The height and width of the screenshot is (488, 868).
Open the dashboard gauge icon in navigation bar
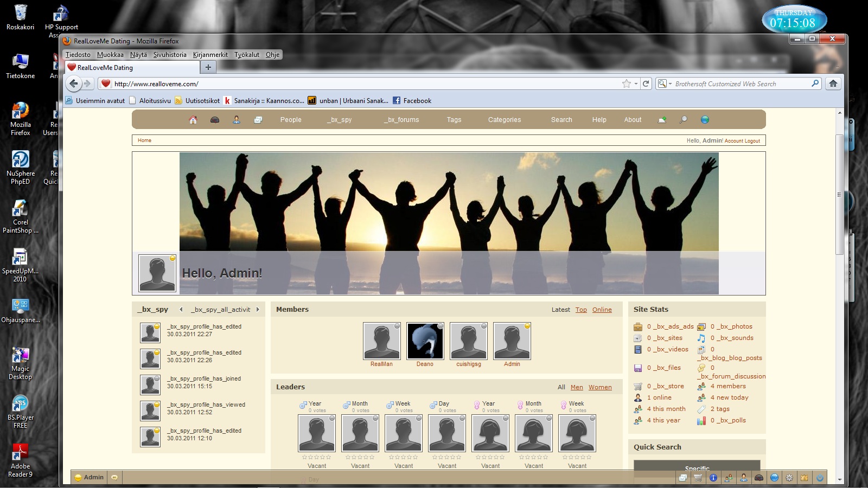(x=215, y=120)
